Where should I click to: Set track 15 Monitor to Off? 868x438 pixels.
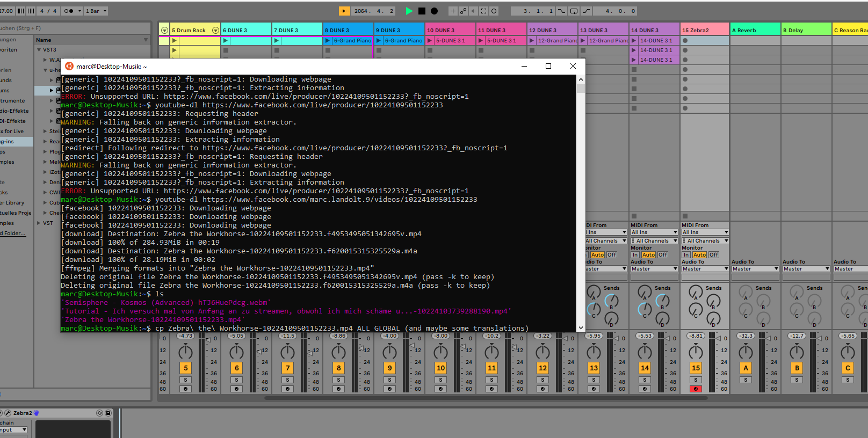click(713, 255)
